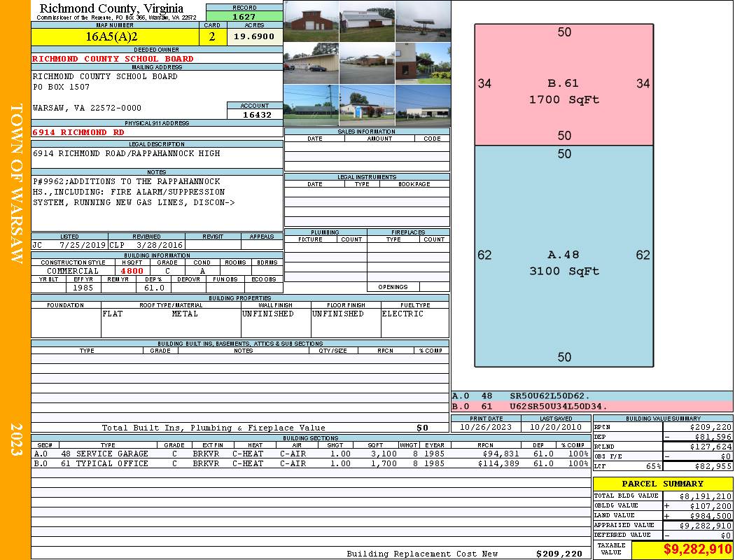735x560 pixels.
Task: Click the yellow Parcel Summary header
Action: pyautogui.click(x=662, y=484)
